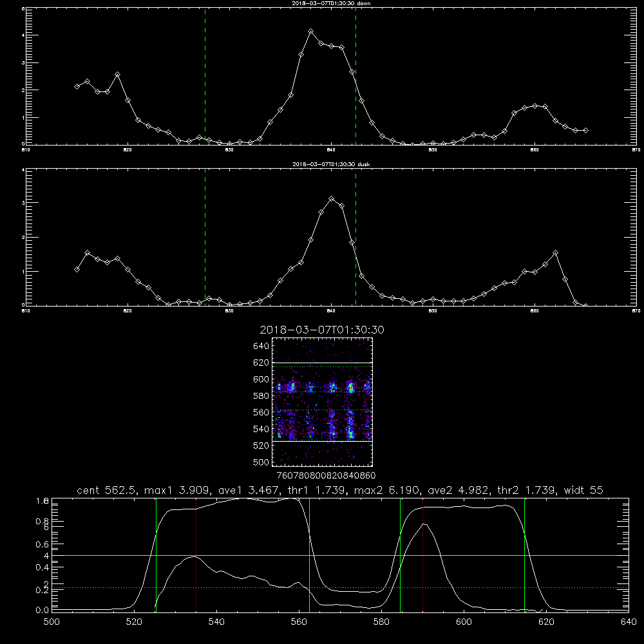Viewport: 644px width, 644px height.
Task: Click the red dotted marker near 535 in bottom plot
Action: pyautogui.click(x=196, y=554)
